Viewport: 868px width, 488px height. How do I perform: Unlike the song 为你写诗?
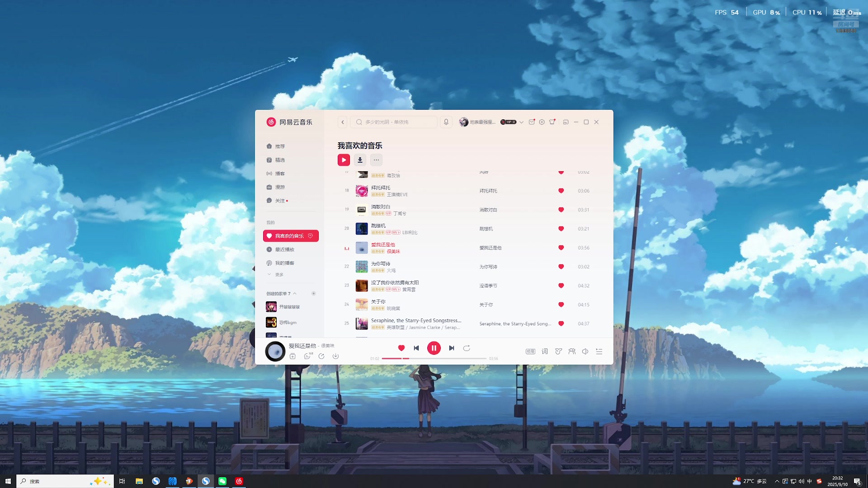[561, 267]
